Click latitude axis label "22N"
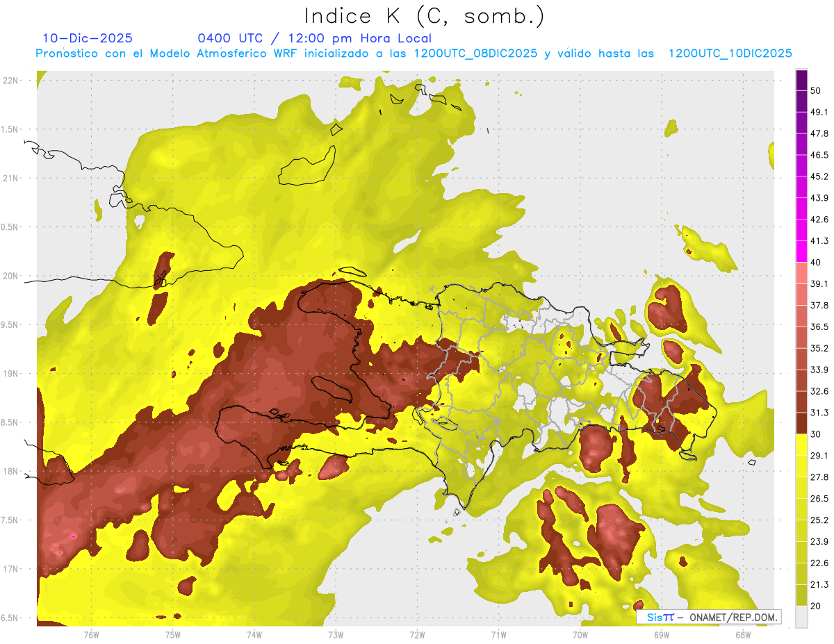Viewport: 834px width, 644px height. (x=10, y=81)
